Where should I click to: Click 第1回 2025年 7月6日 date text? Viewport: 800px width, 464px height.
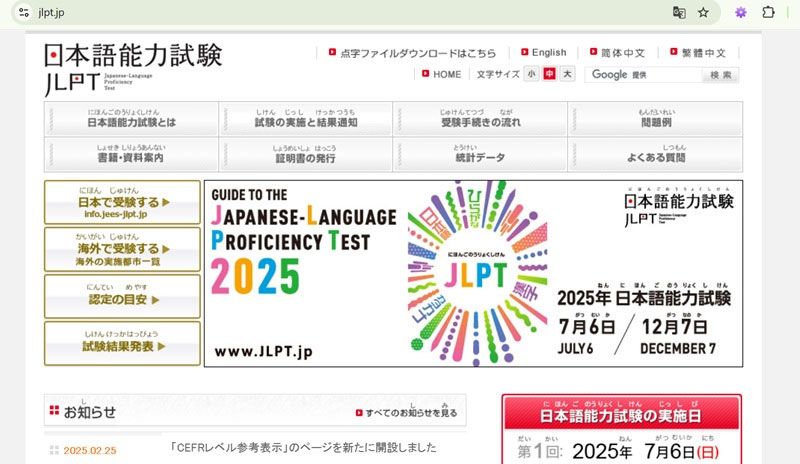[x=618, y=451]
